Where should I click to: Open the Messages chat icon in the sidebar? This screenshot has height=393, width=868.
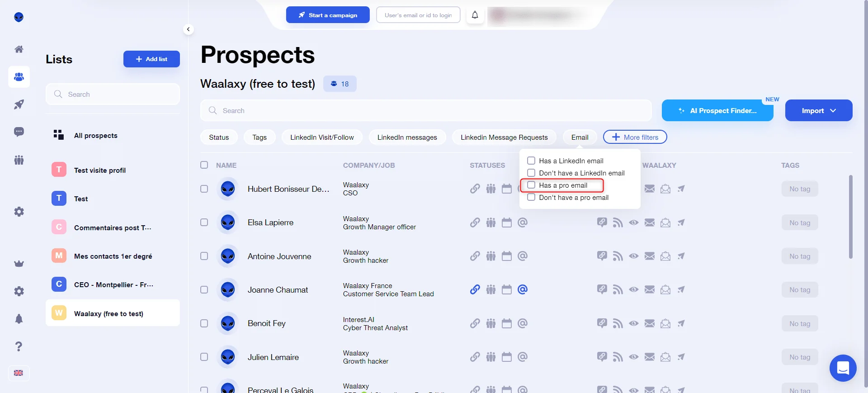[x=19, y=132]
